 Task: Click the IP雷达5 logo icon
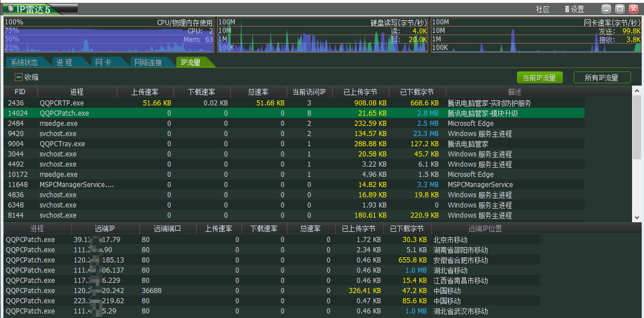tap(11, 9)
